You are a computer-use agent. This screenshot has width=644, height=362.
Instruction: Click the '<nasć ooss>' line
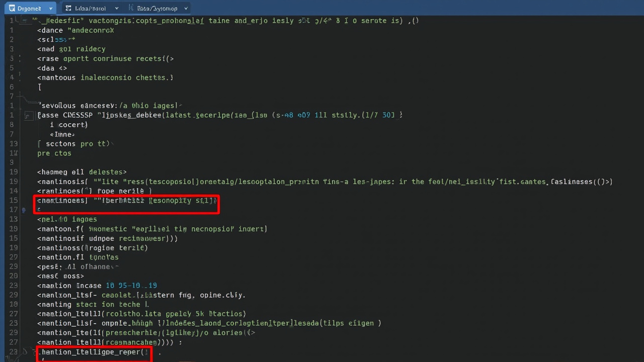pos(60,276)
